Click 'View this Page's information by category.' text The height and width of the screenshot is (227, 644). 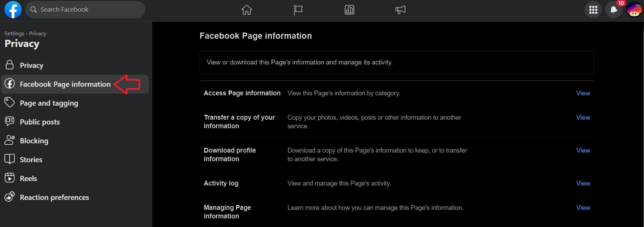click(x=344, y=93)
